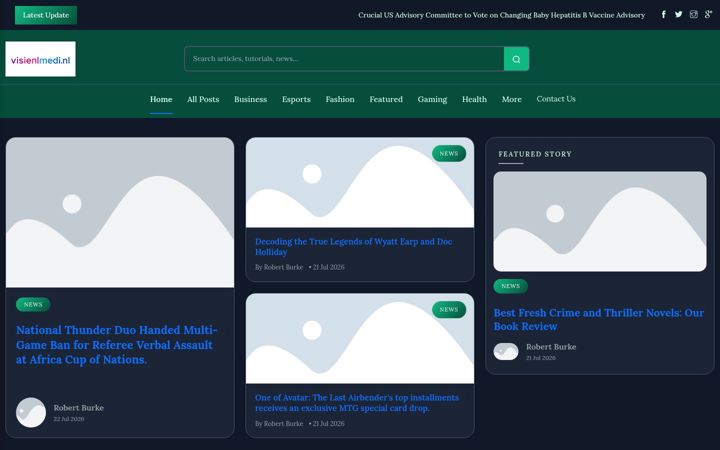Read National Thunder Duo ban article
Viewport: 720px width, 450px height.
coord(117,345)
